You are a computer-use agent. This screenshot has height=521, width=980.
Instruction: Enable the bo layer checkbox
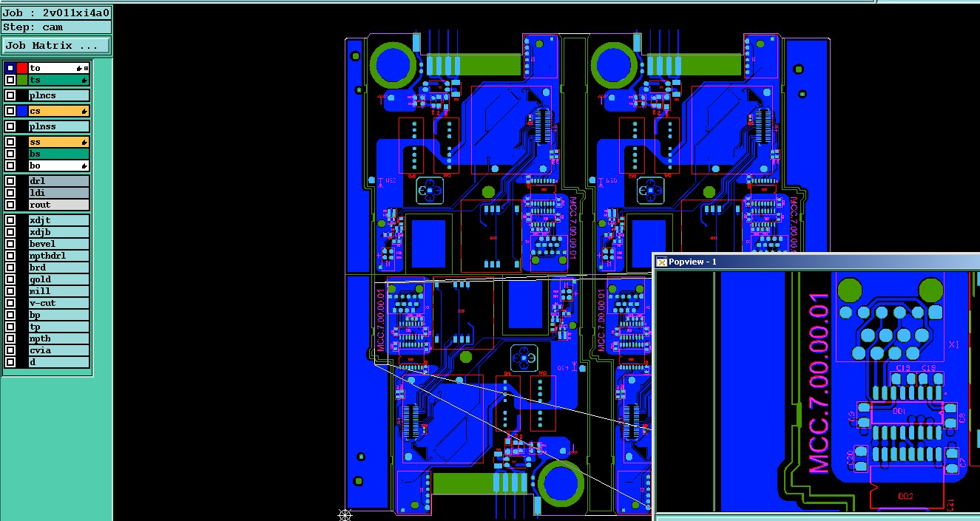10,166
